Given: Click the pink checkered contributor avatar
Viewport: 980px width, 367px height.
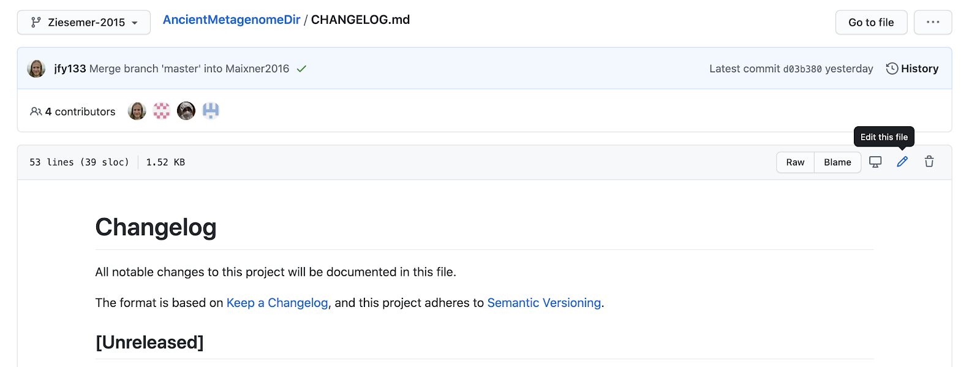Looking at the screenshot, I should [162, 111].
